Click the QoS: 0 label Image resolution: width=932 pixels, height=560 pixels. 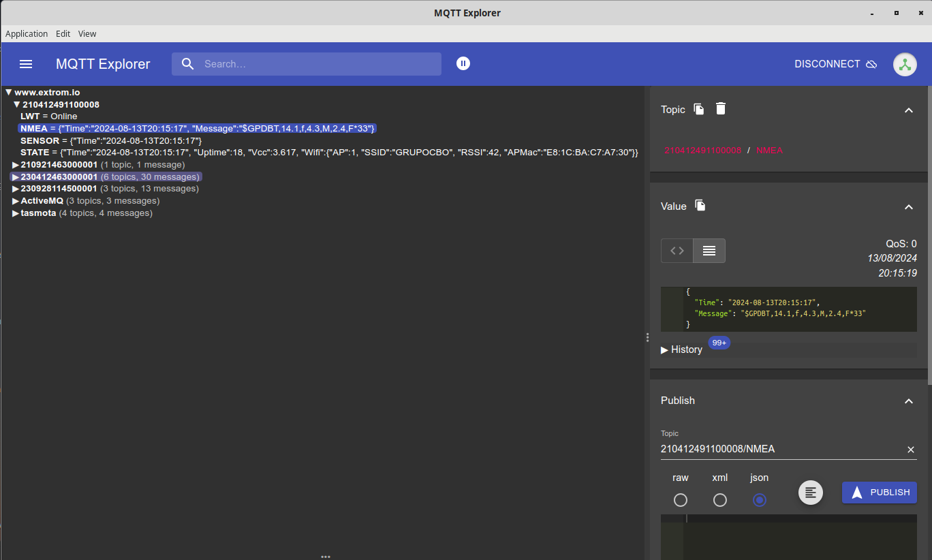click(901, 244)
